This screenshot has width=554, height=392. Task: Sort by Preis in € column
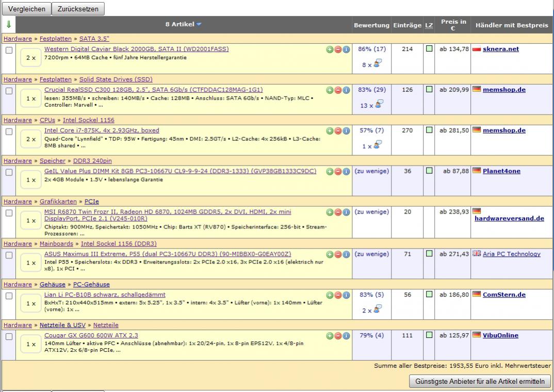click(x=453, y=25)
